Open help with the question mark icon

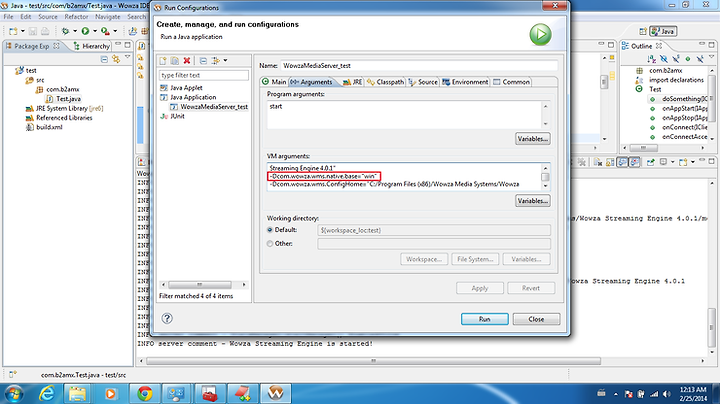point(167,318)
